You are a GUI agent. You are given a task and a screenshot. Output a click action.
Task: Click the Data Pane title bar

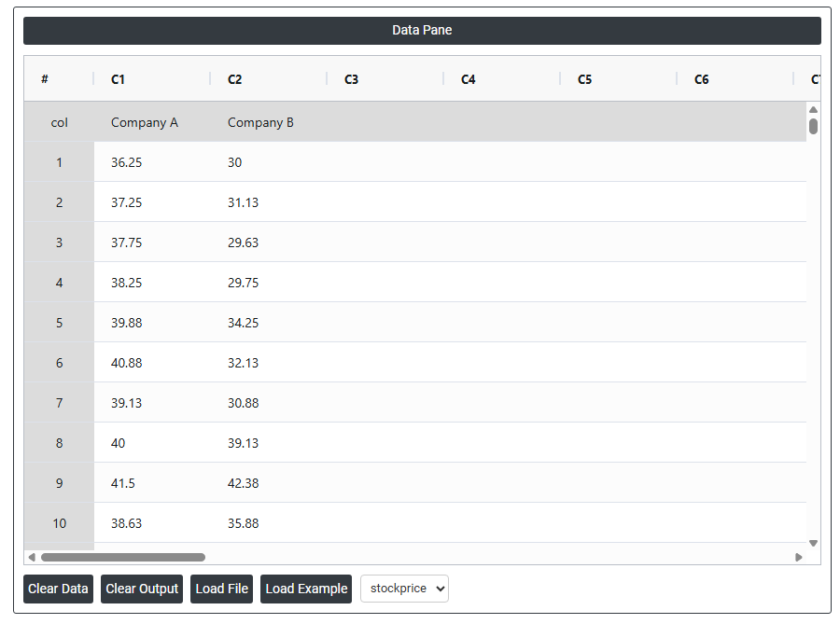point(422,30)
